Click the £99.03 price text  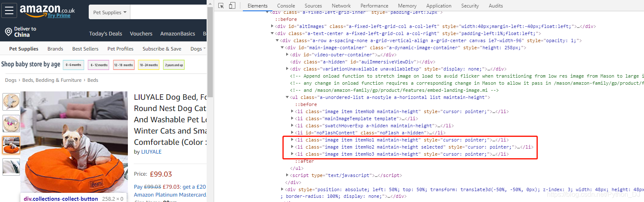[x=160, y=174]
